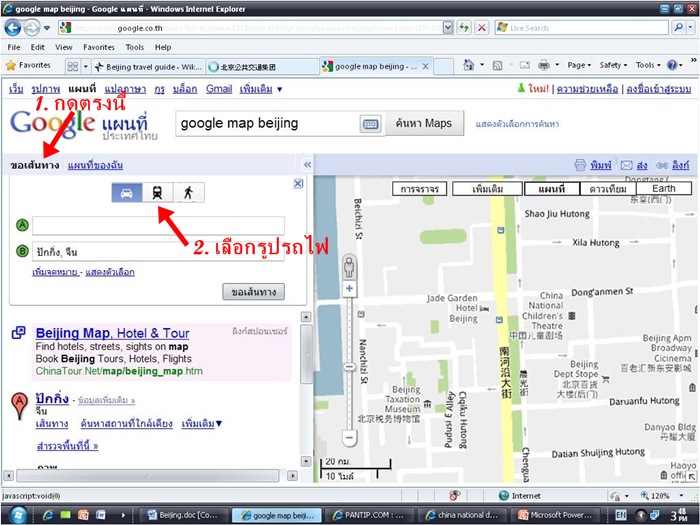
Task: Collapse the left panel with double chevron
Action: 307,165
